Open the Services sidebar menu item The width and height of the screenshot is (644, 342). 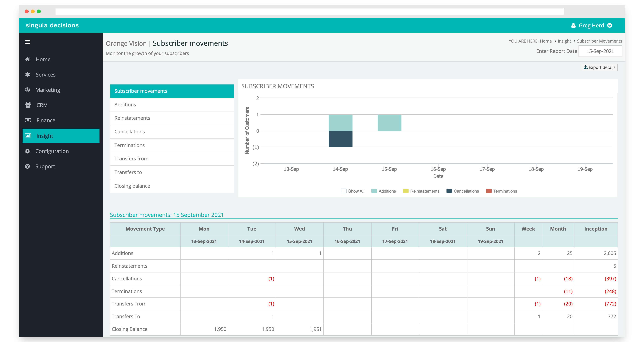tap(61, 74)
